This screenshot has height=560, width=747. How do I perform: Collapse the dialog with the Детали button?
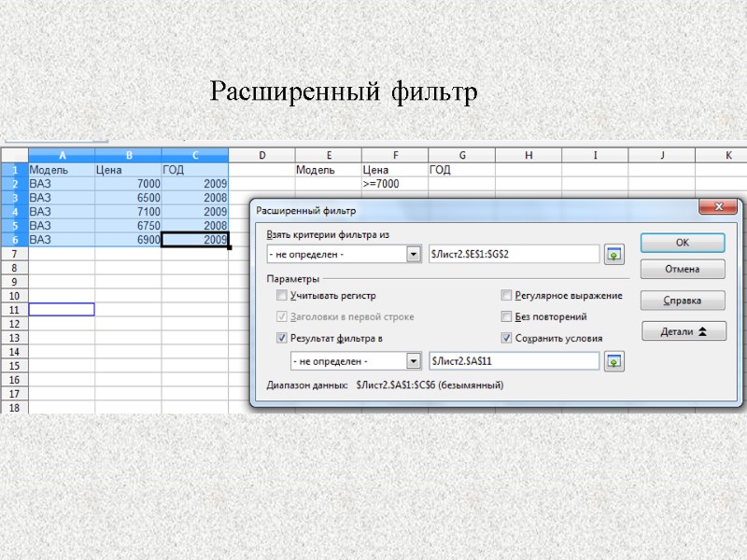click(x=684, y=330)
